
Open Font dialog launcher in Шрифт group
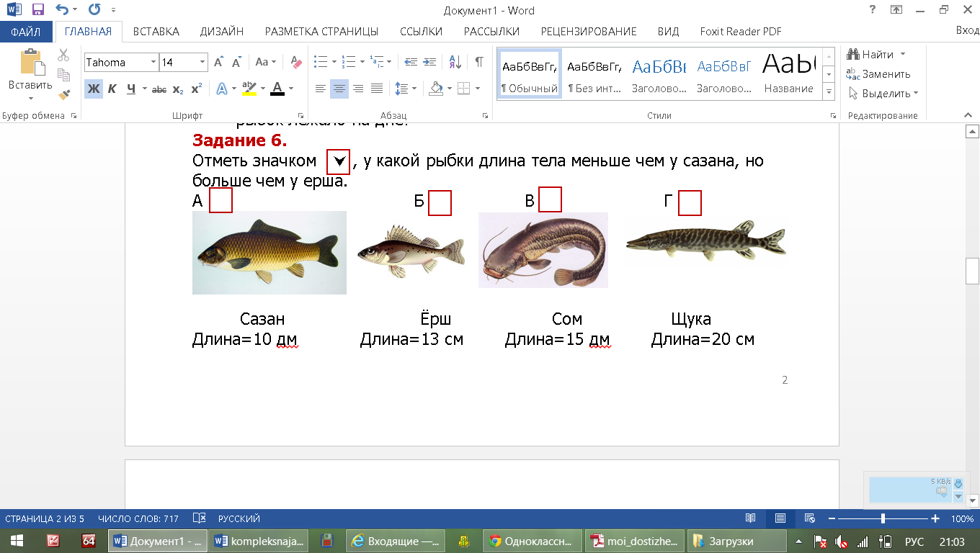coord(300,115)
